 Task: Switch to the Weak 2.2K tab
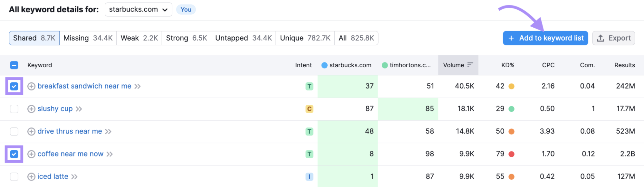pyautogui.click(x=139, y=38)
